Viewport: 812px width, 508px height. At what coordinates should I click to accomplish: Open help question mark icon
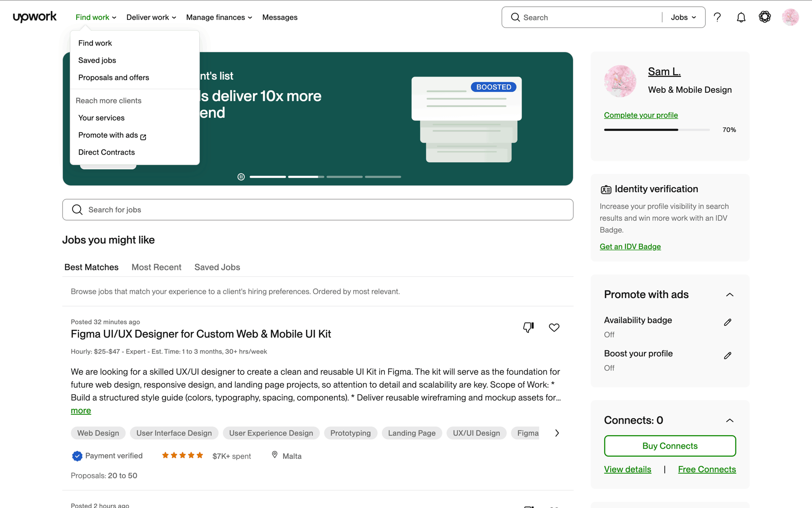[x=717, y=17]
